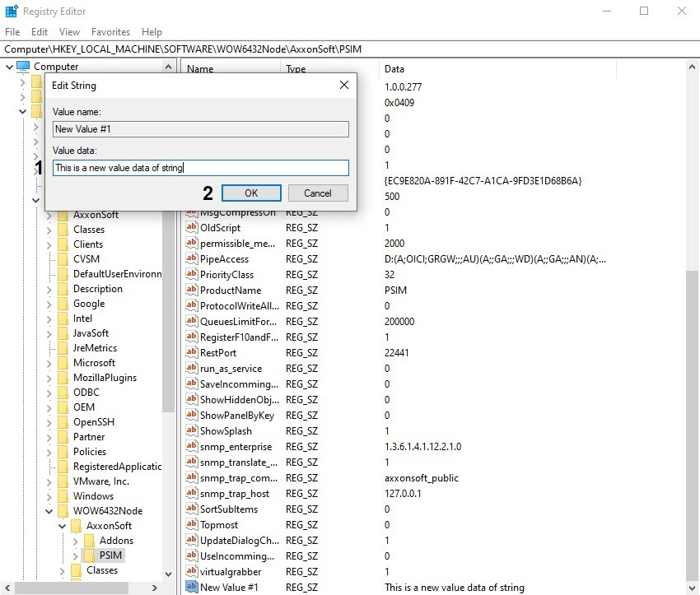Click the tree pane vertical scrollbar

[x=168, y=329]
